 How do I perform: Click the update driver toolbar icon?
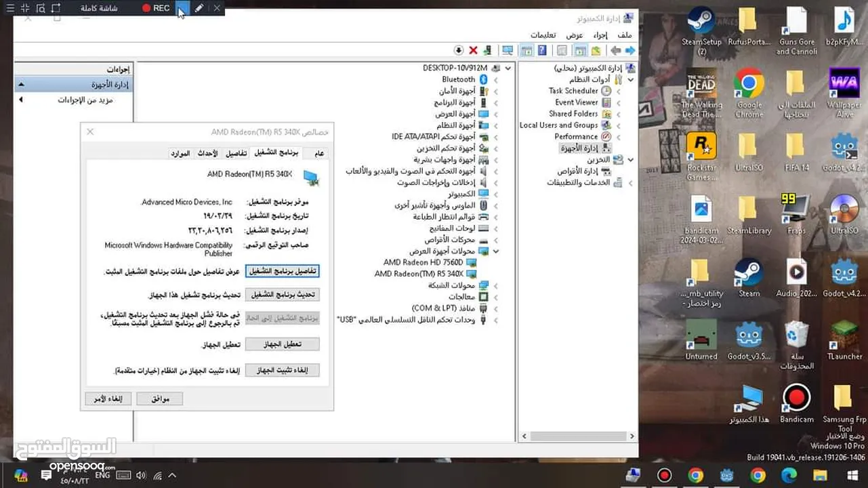tap(487, 51)
